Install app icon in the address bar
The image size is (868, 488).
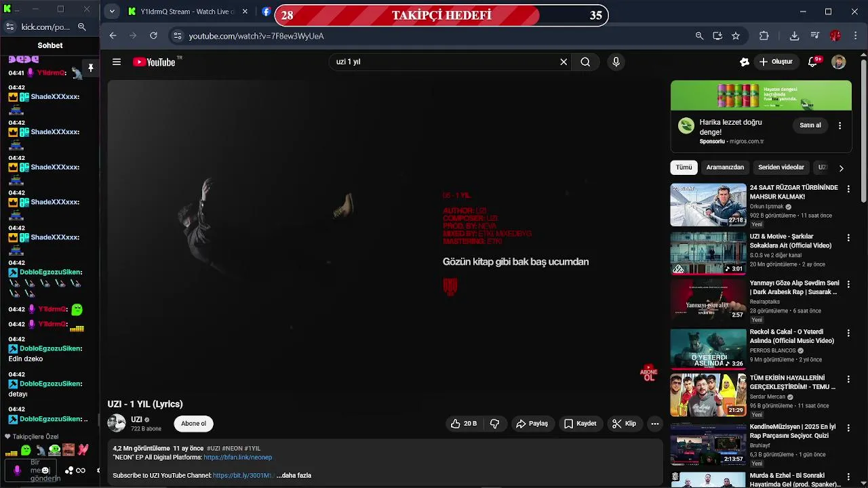click(717, 36)
